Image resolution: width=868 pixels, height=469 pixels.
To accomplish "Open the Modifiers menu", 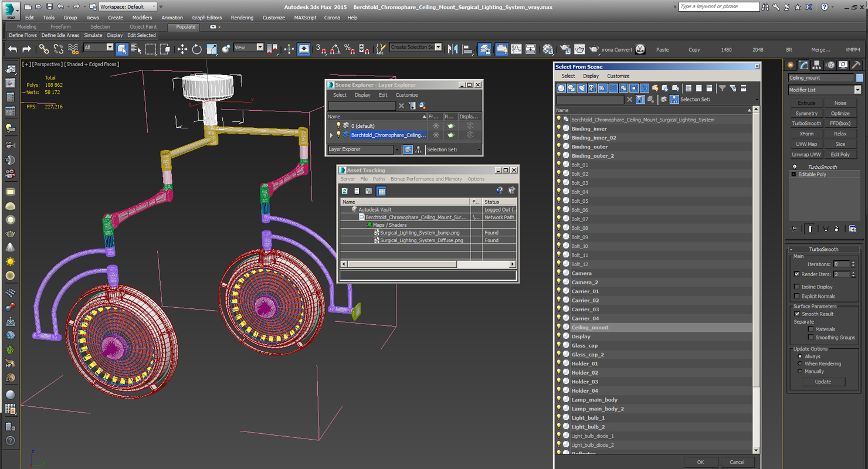I will click(x=142, y=18).
